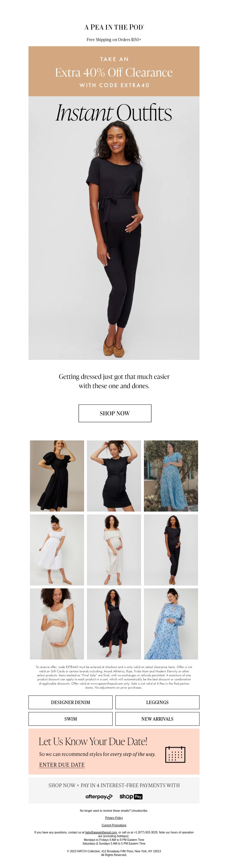
Task: Open the cream off-shoulder dress thumbnail
Action: pyautogui.click(x=114, y=550)
